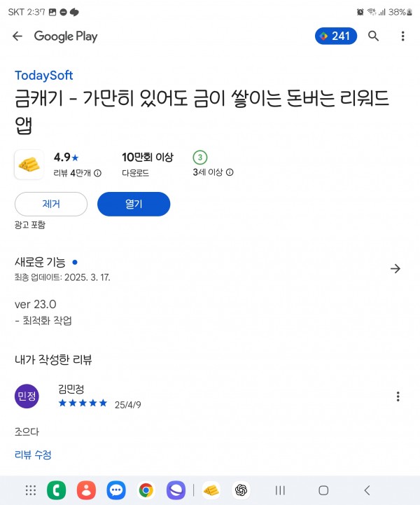Open the top-right three-dot overflow menu
Image resolution: width=420 pixels, height=505 pixels.
tap(402, 36)
